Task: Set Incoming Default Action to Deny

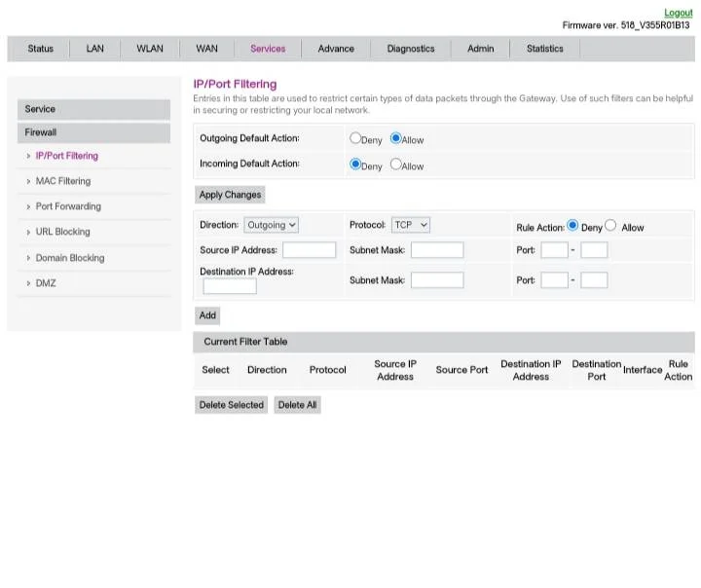Action: 355,165
